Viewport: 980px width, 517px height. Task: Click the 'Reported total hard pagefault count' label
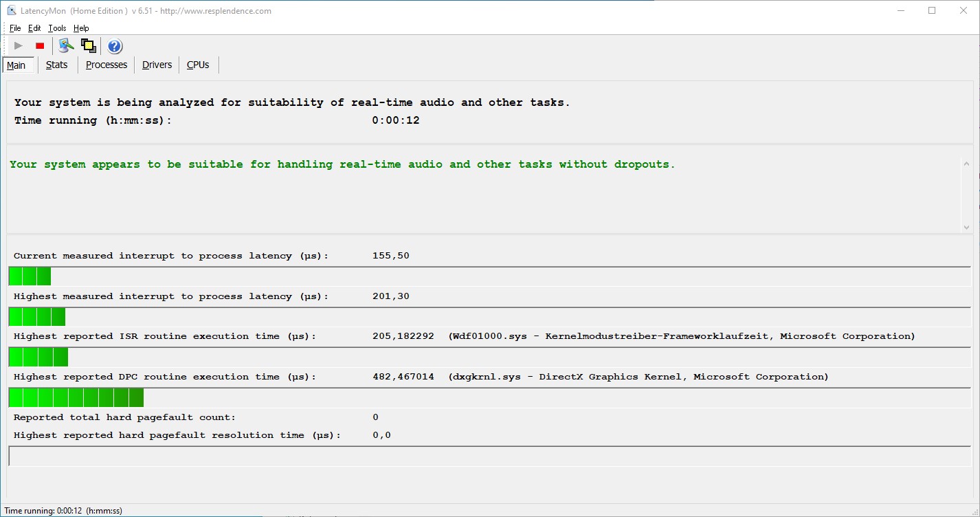(124, 417)
